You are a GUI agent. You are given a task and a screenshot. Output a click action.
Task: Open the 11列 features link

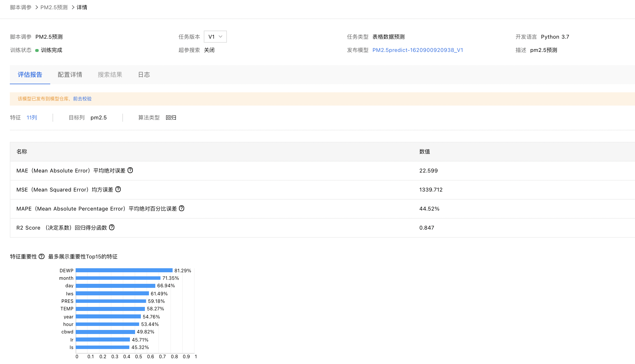pyautogui.click(x=32, y=117)
